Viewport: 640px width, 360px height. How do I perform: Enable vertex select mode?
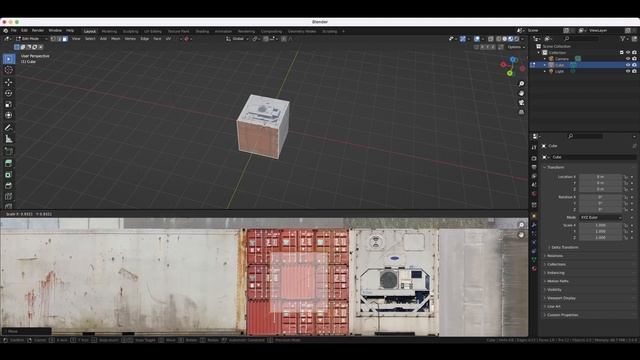(x=53, y=39)
